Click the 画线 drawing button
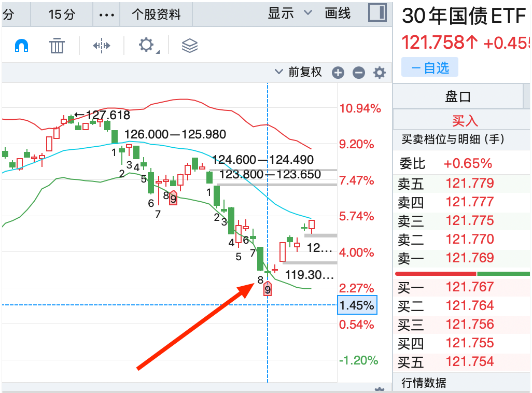532x393 pixels. [x=338, y=13]
